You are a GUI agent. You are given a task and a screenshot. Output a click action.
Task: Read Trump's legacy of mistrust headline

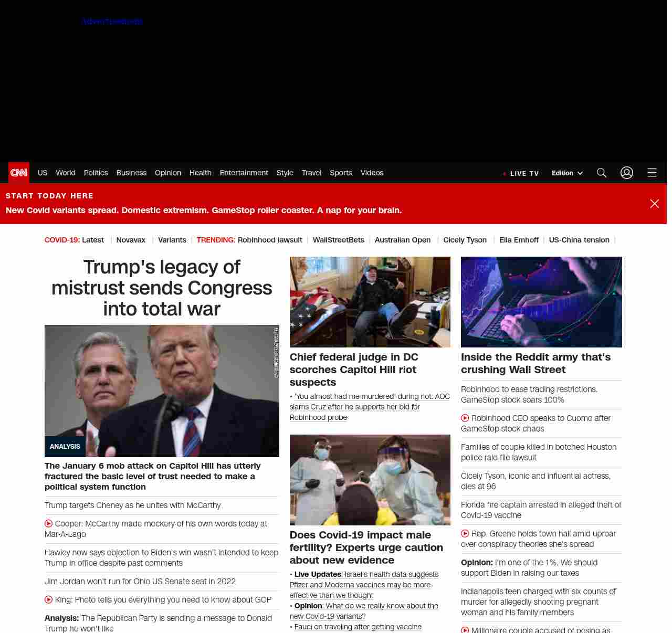(x=162, y=288)
